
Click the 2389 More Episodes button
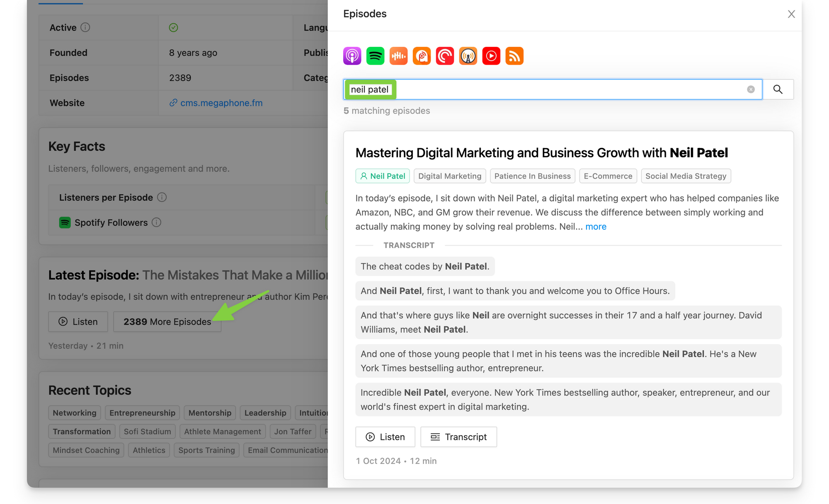[x=167, y=322]
